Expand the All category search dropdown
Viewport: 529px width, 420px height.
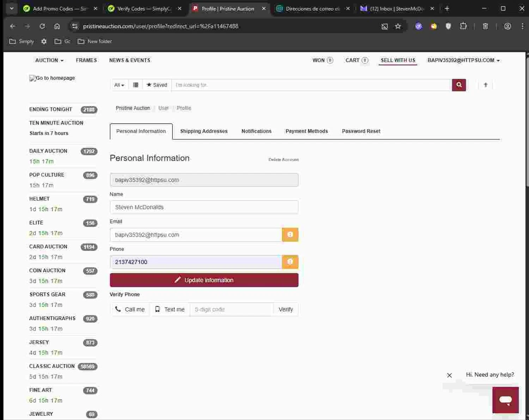pos(119,85)
